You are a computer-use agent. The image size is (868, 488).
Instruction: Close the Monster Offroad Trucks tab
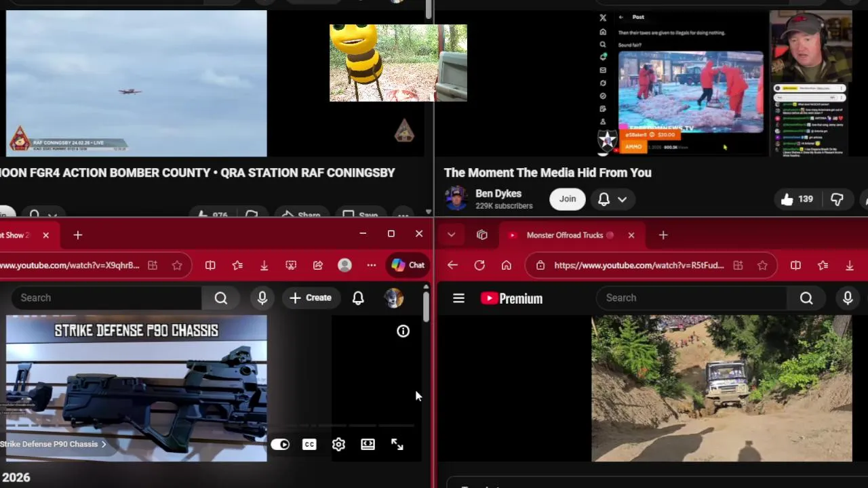pyautogui.click(x=631, y=235)
